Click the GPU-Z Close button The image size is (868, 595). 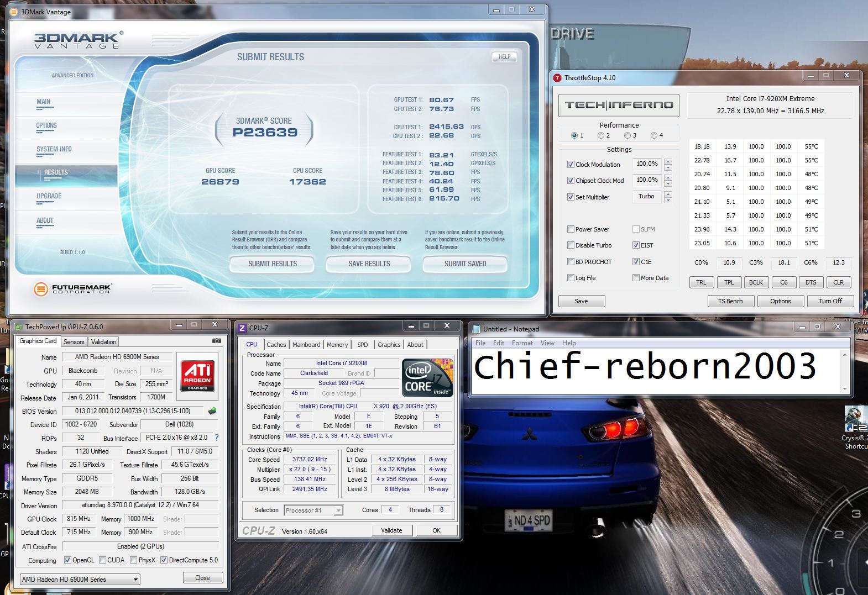(x=202, y=578)
